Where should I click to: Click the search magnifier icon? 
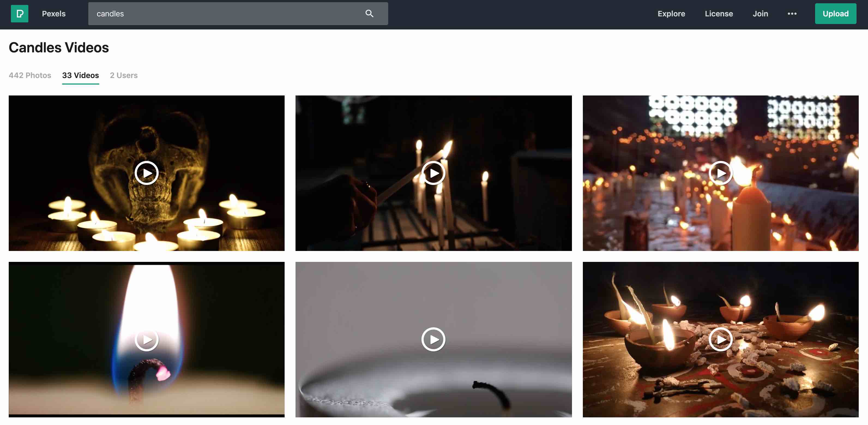(369, 13)
